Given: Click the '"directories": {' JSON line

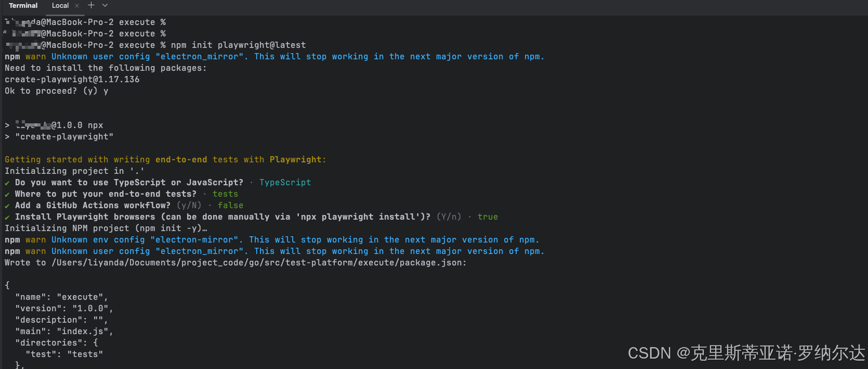Looking at the screenshot, I should [x=56, y=343].
